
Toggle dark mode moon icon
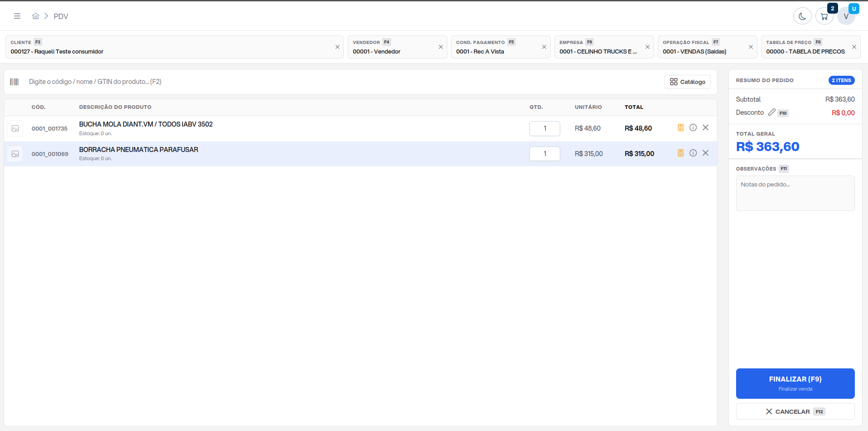[x=802, y=16]
